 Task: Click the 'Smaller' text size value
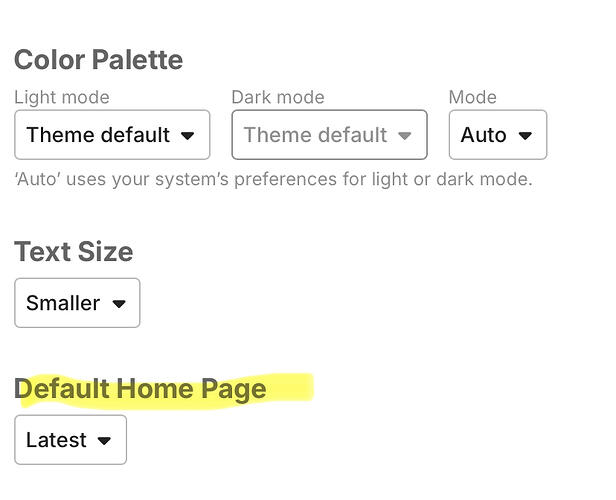(63, 303)
